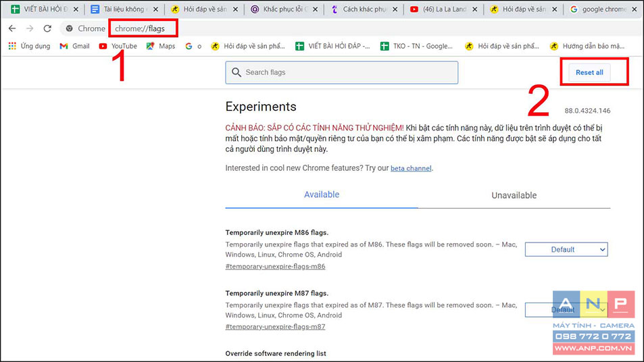Screen dimensions: 644x362
Task: Switch to the '(46) La La Land' YouTube tab
Action: pos(443,9)
